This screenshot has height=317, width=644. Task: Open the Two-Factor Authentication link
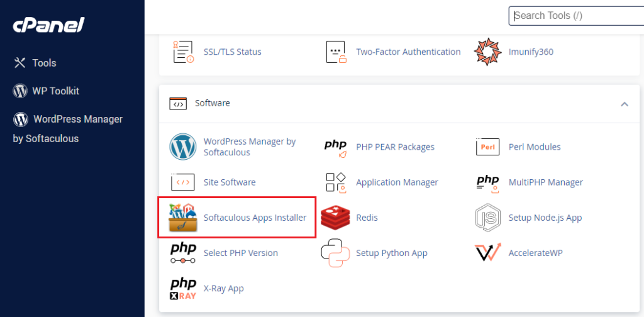pos(408,52)
